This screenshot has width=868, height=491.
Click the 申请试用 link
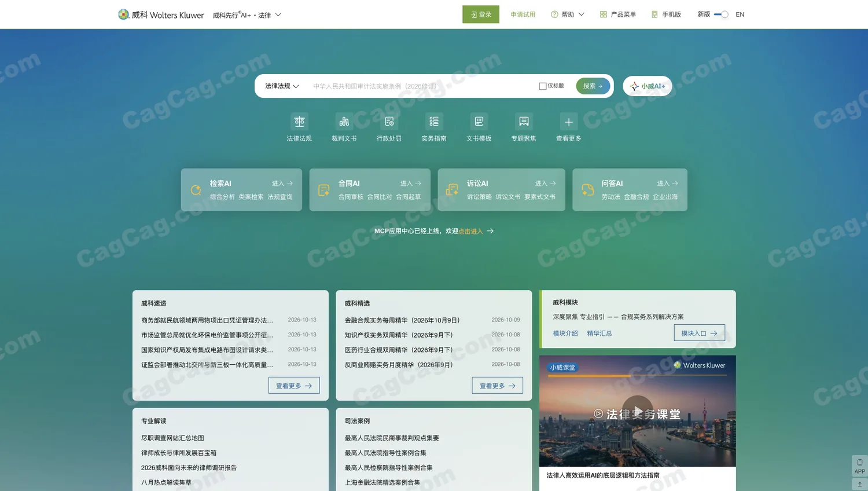[523, 14]
